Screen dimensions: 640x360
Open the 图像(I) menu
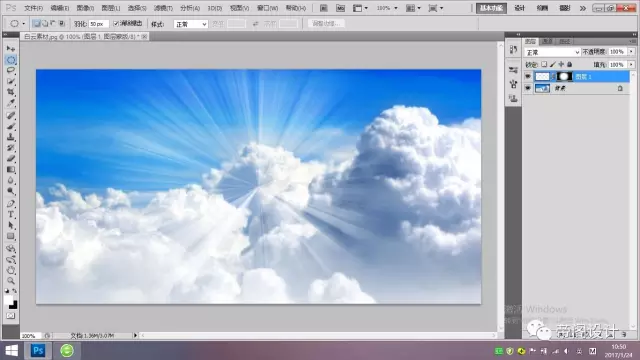[x=85, y=8]
